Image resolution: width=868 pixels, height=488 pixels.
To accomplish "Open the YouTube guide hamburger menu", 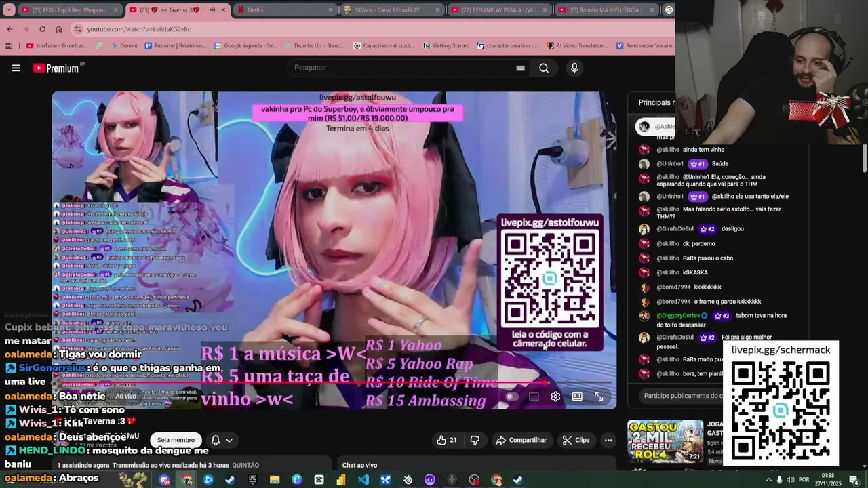I will pyautogui.click(x=16, y=68).
